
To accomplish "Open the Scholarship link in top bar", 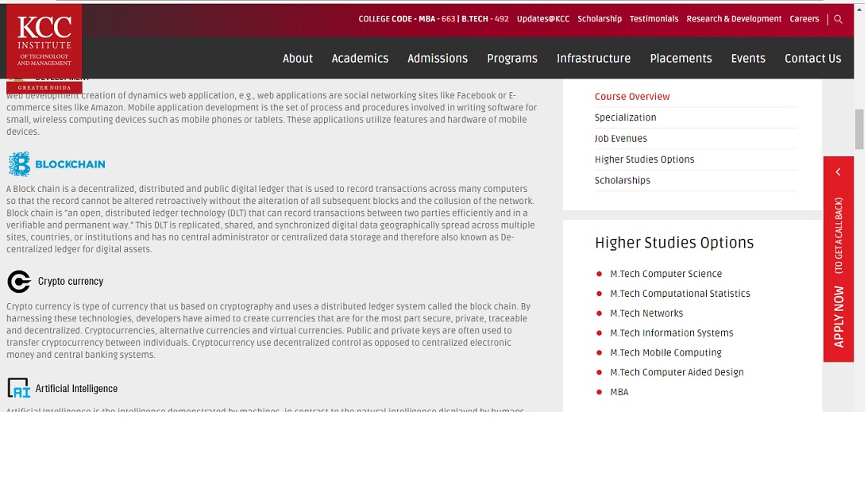I will 600,19.
